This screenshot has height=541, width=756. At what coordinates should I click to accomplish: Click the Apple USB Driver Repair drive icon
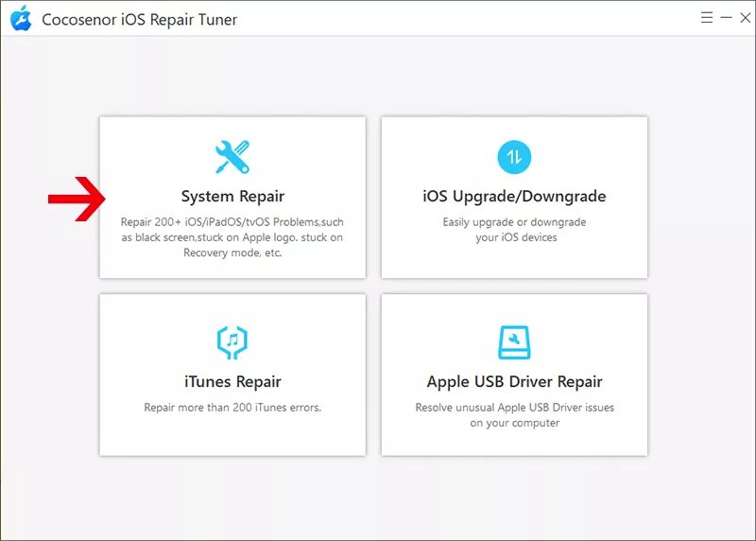(514, 342)
